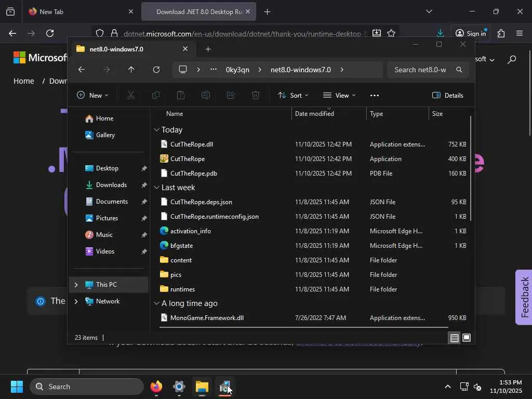Open the See more three-dots menu
Viewport: 532px width, 399px height.
(374, 96)
